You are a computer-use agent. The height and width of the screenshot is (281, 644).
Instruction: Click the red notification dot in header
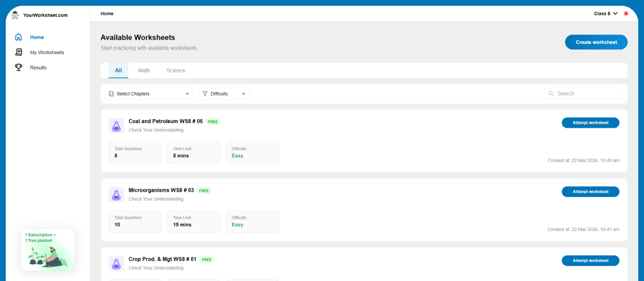626,14
